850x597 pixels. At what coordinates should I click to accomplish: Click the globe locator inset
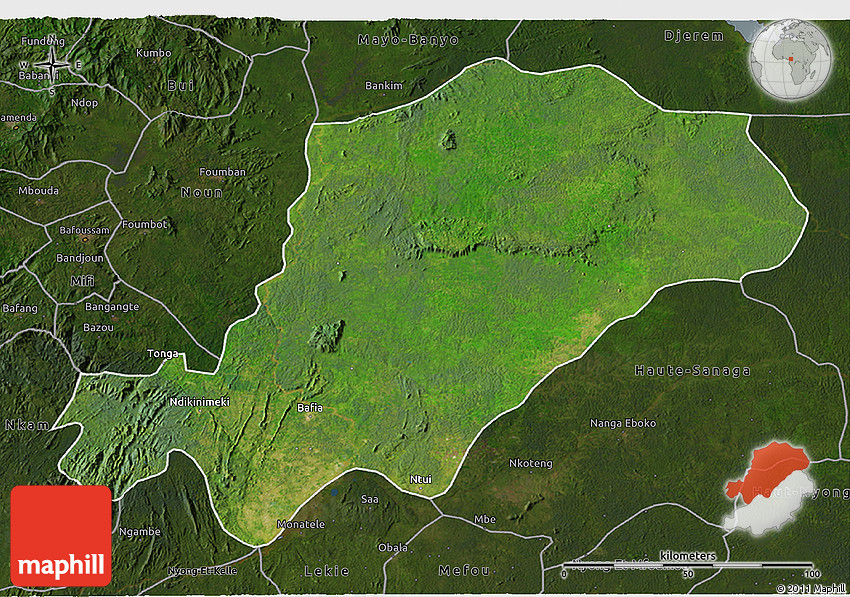coord(790,59)
